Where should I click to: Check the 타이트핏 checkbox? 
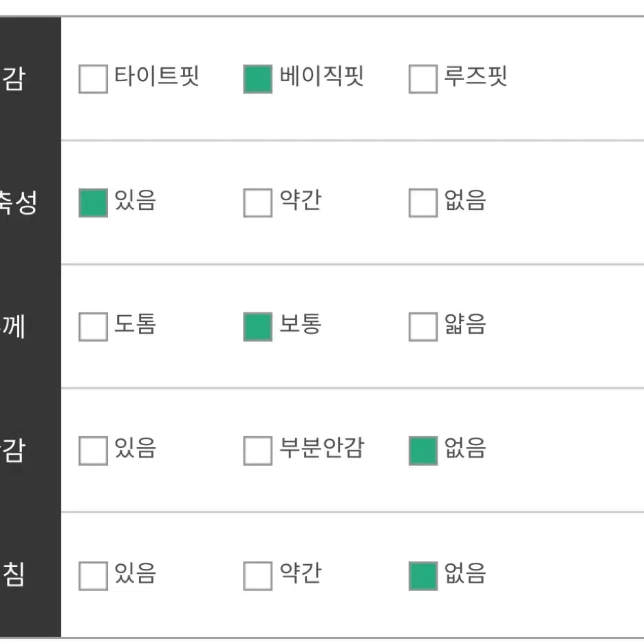click(x=94, y=79)
